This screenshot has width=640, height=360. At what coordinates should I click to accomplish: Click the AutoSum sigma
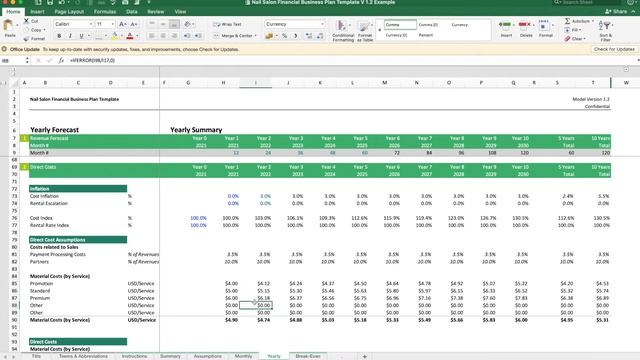pyautogui.click(x=567, y=21)
